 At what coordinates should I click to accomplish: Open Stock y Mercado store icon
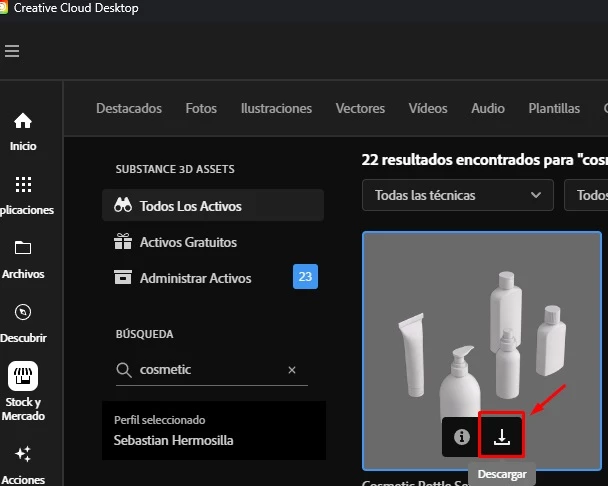23,376
